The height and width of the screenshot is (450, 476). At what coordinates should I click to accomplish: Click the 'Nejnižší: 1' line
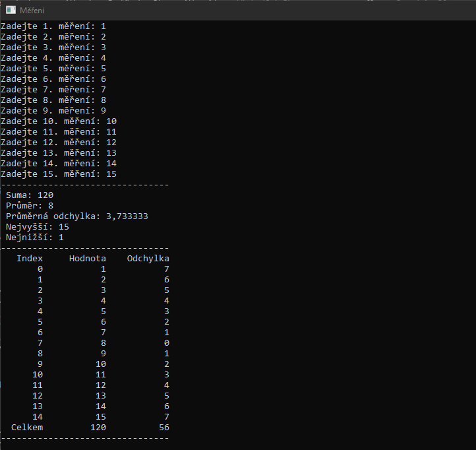[35, 238]
